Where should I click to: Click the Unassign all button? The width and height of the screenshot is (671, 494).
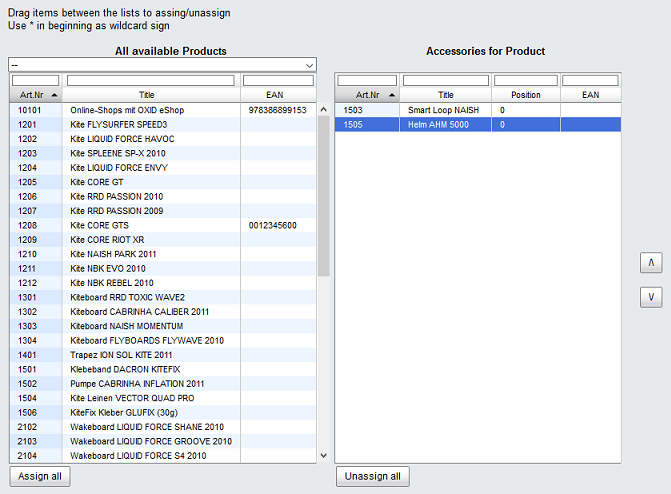point(373,476)
